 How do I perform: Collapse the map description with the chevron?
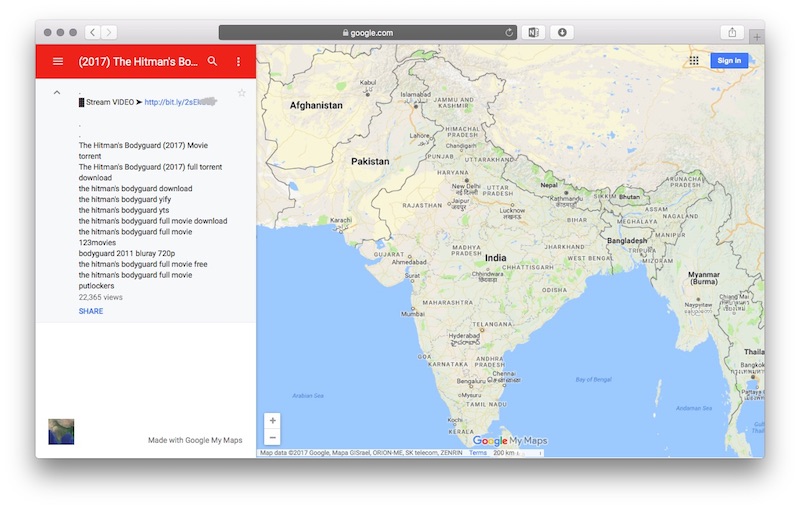point(57,93)
